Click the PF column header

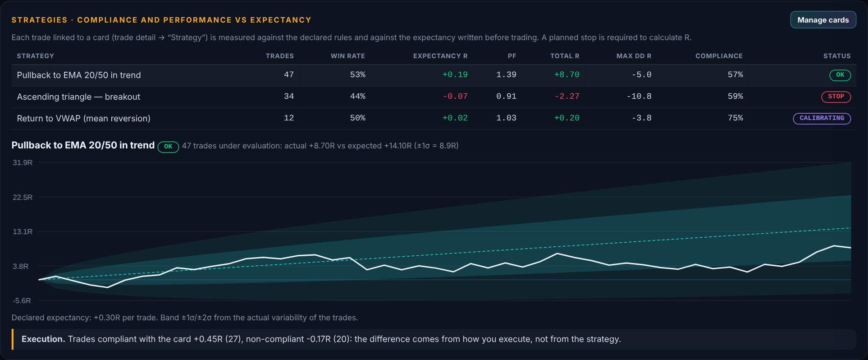pos(512,56)
